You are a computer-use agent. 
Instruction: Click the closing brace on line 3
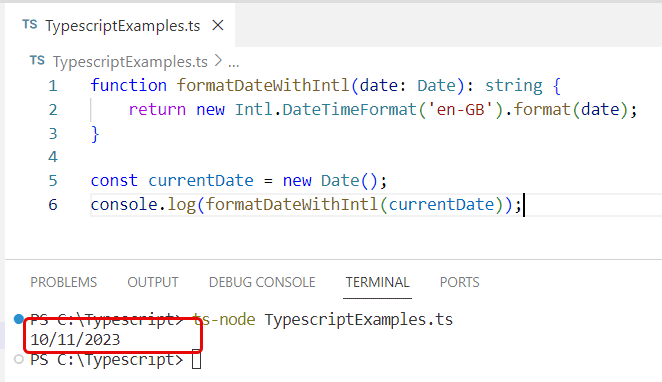coord(95,134)
